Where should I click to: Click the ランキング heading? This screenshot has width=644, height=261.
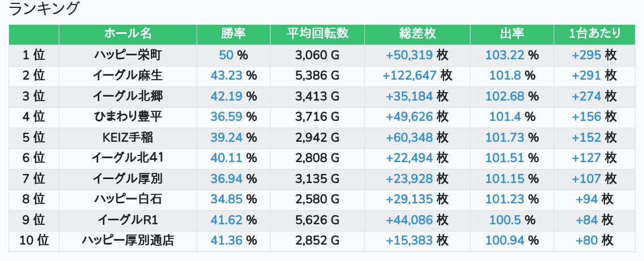point(44,9)
